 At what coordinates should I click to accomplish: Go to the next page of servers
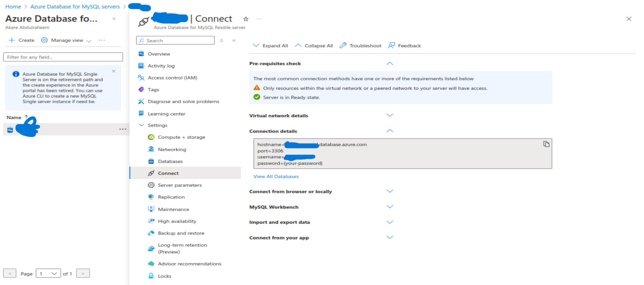click(x=83, y=273)
